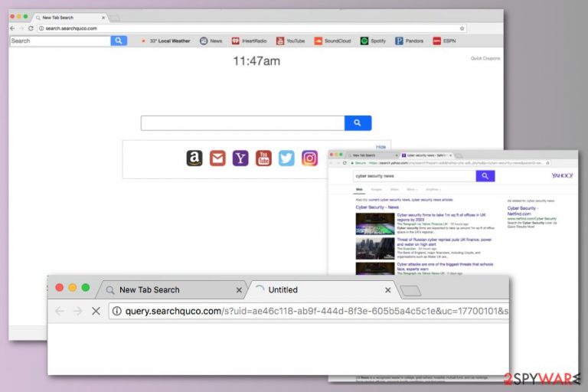588x392 pixels.
Task: Click the blue search button in center
Action: click(x=358, y=123)
